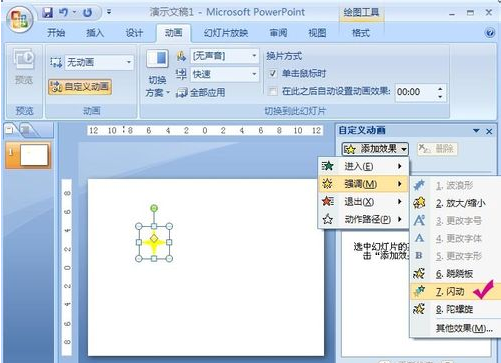Viewport: 501px width, 363px height.
Task: Click the 自定义动画 button
Action: pyautogui.click(x=80, y=87)
